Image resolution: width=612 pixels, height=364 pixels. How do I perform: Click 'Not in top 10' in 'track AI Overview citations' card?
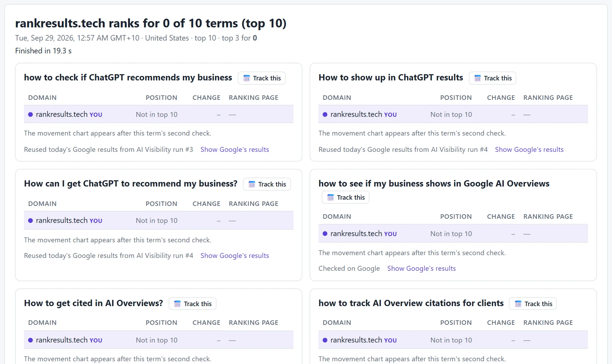click(x=451, y=340)
